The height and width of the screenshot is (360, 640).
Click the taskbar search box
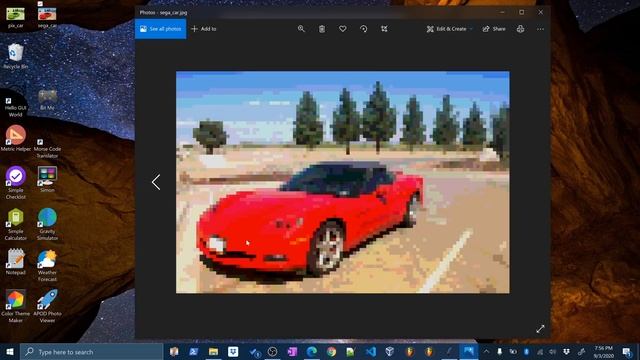pos(91,352)
